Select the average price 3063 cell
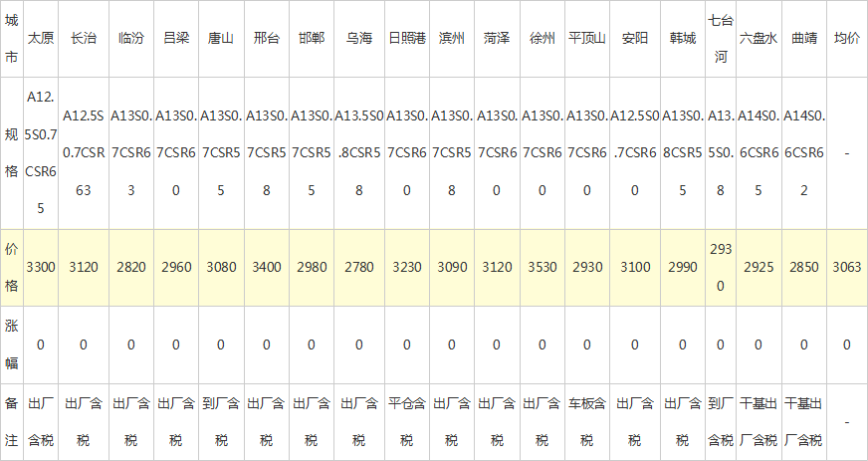The height and width of the screenshot is (461, 868). click(846, 269)
